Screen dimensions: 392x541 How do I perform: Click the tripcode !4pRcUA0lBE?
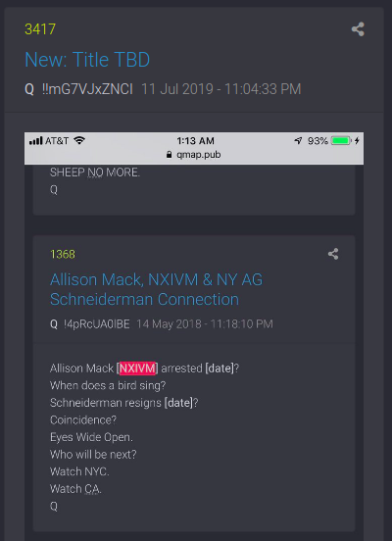97,324
